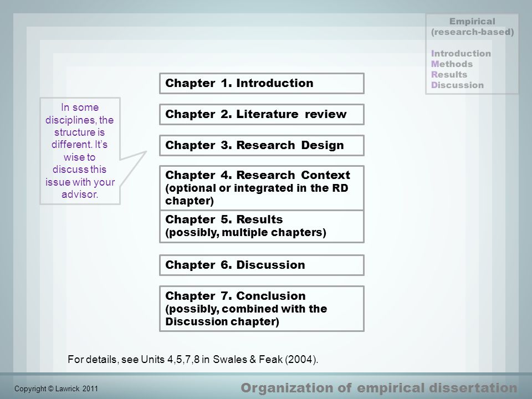The width and height of the screenshot is (532, 399).
Task: Click 'Discussion' in the IMRD sidebar list
Action: tap(457, 85)
